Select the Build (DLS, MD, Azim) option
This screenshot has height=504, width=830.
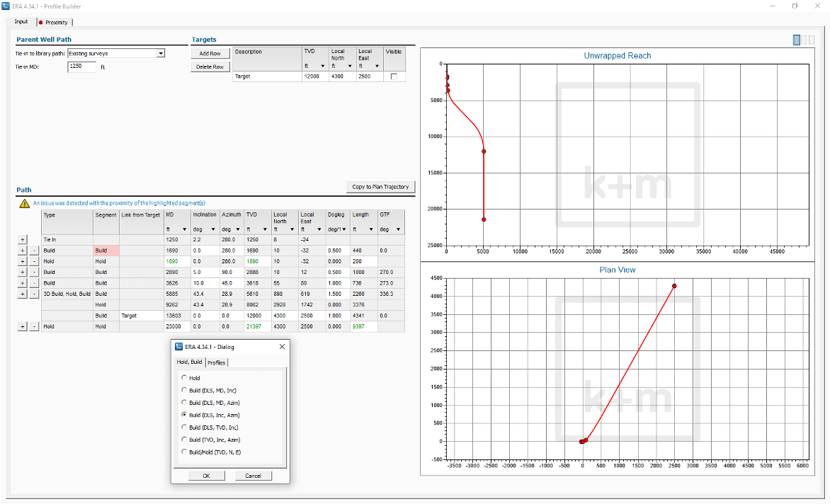coord(184,403)
